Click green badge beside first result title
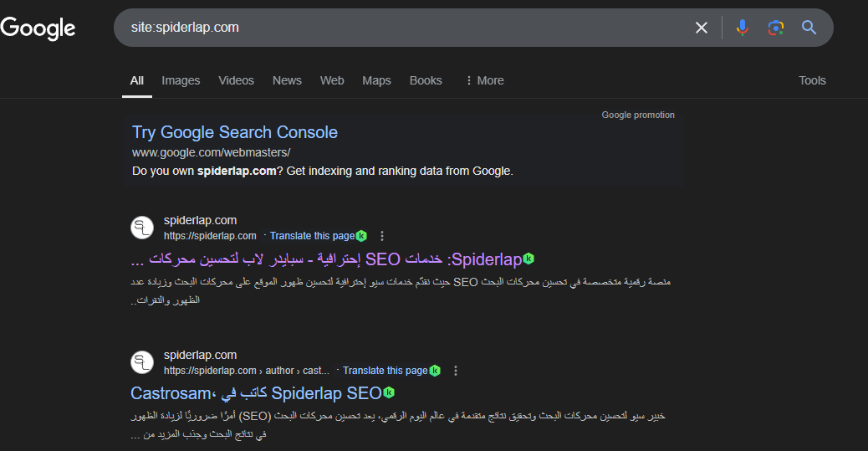Screen dimensions: 868x451 528,259
